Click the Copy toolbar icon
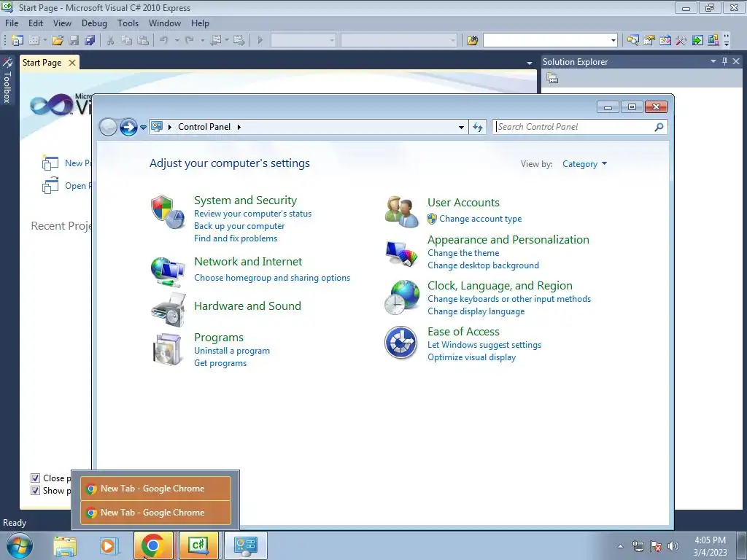This screenshot has height=560, width=747. [126, 41]
